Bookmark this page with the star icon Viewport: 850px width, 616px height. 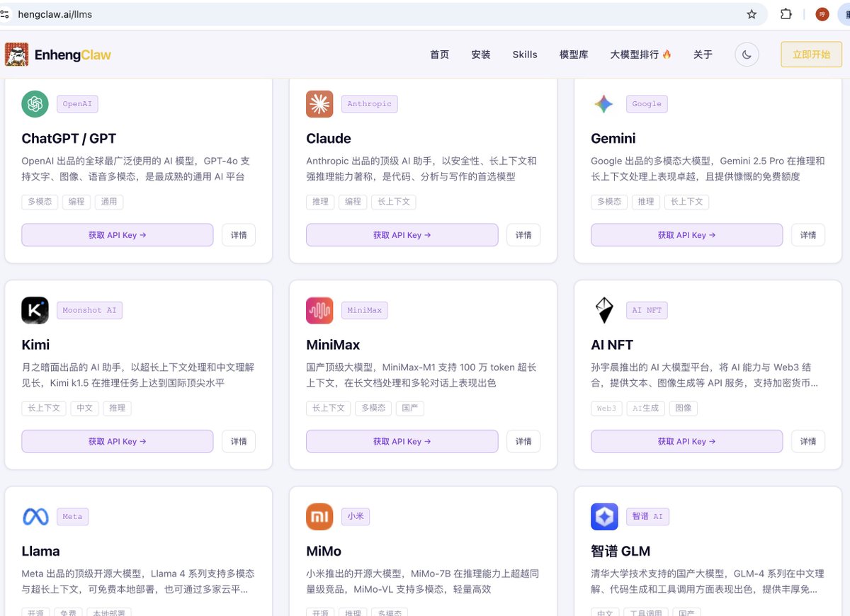pos(752,14)
